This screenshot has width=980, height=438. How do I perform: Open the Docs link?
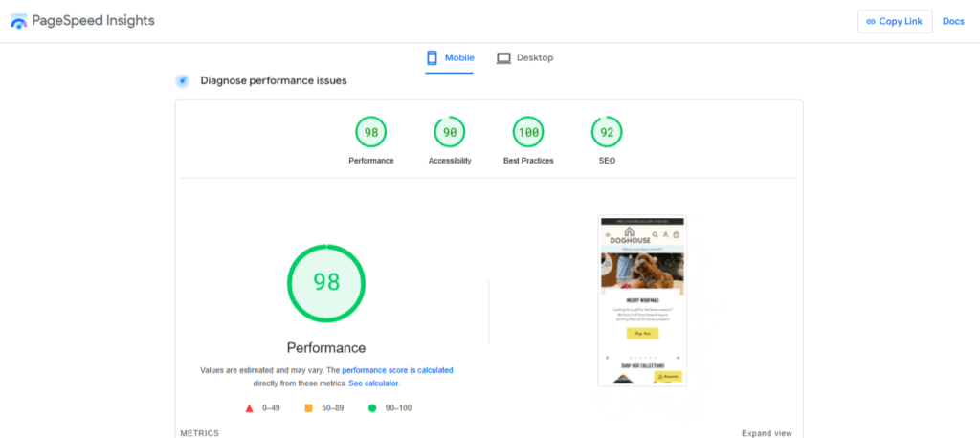point(953,21)
